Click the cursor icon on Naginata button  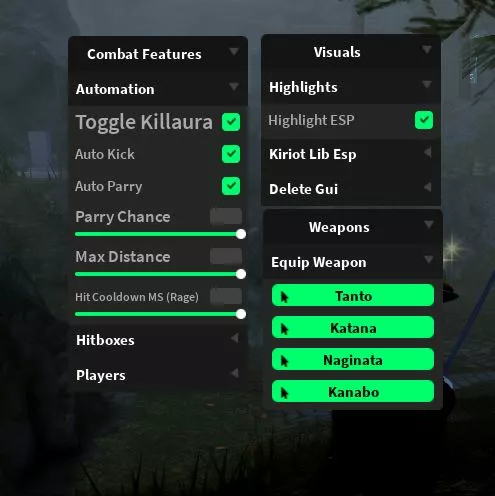[x=284, y=360]
